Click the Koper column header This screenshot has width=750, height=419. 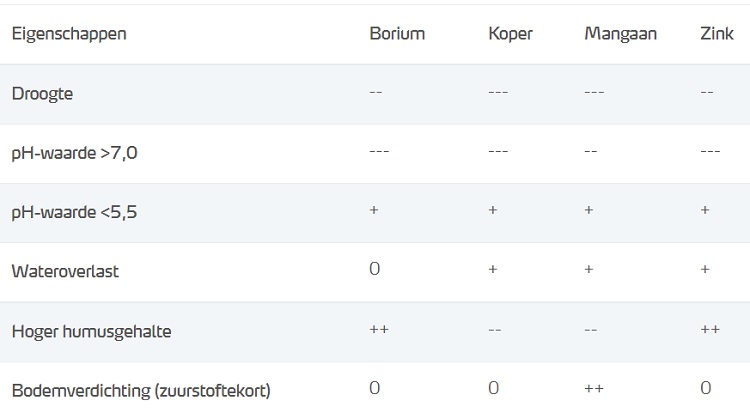(510, 34)
